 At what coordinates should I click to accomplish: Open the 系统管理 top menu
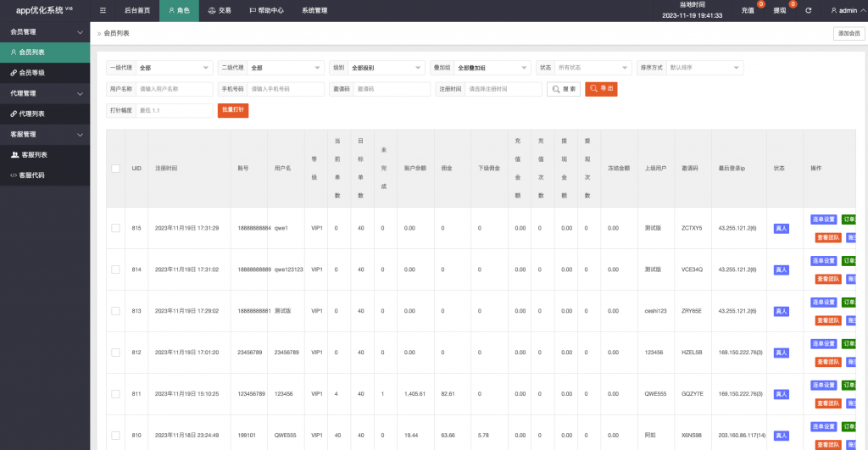click(x=314, y=11)
